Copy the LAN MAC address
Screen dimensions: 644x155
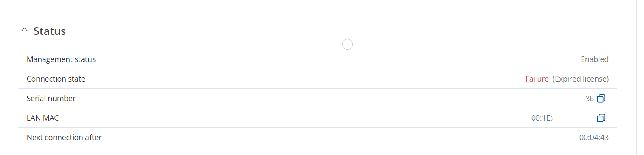pyautogui.click(x=601, y=118)
